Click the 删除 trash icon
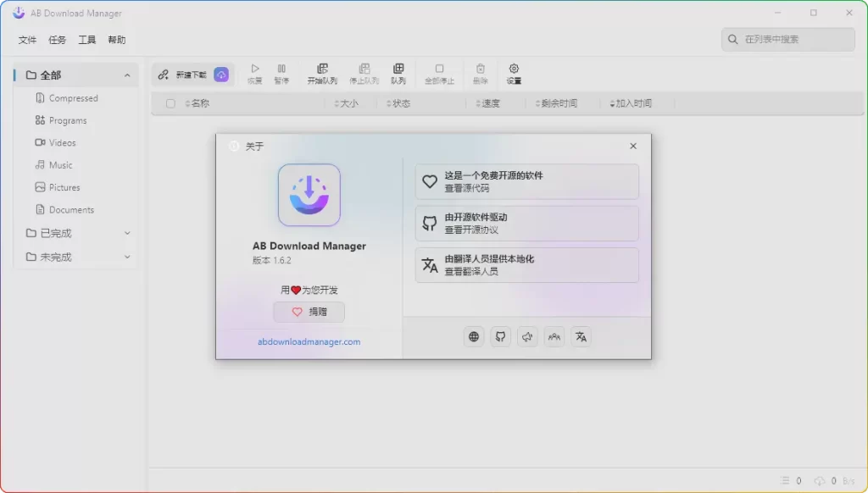This screenshot has height=493, width=868. 480,69
